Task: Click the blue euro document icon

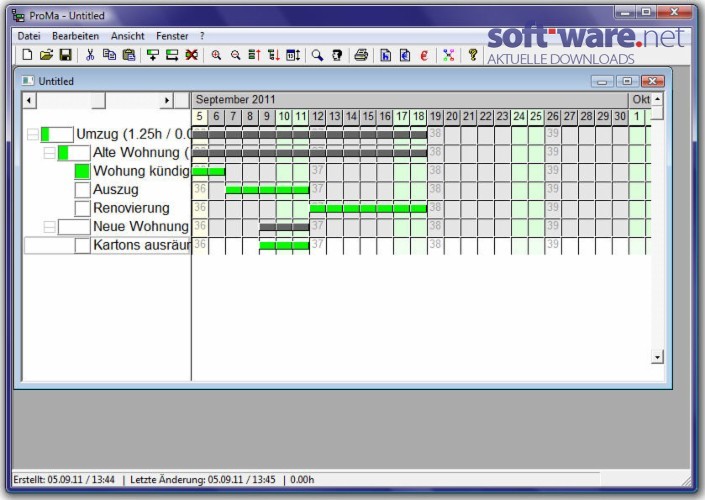Action: pyautogui.click(x=405, y=55)
